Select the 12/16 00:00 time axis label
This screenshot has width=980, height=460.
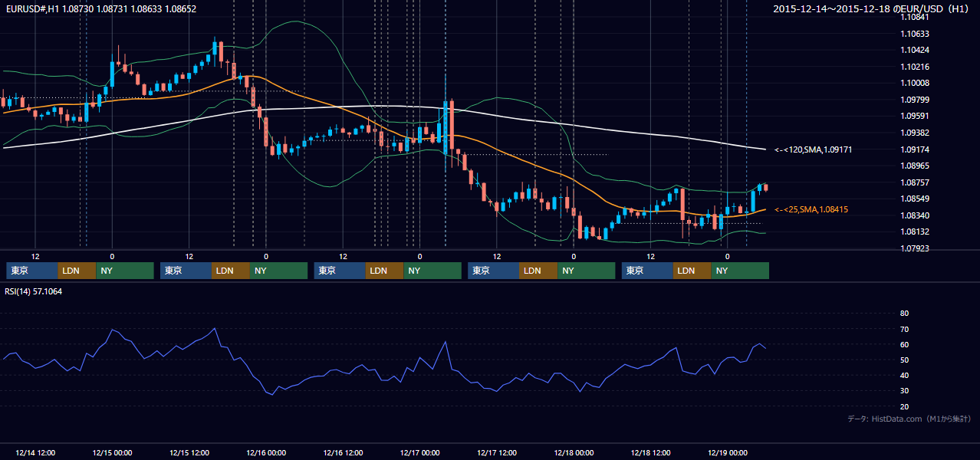[266, 452]
